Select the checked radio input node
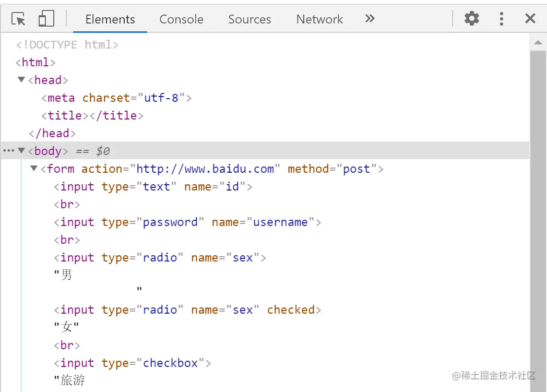The height and width of the screenshot is (392, 547). tap(187, 310)
